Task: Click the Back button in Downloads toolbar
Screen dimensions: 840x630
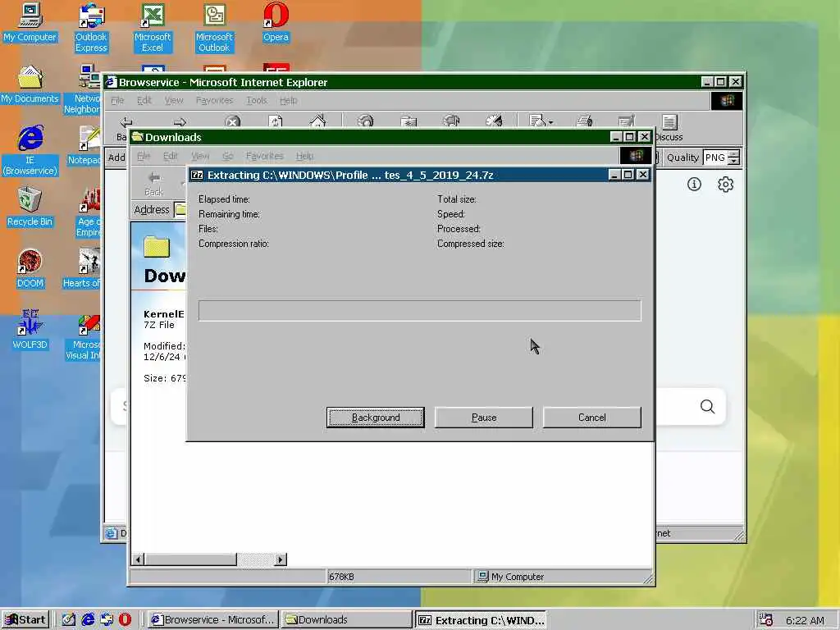Action: tap(153, 183)
